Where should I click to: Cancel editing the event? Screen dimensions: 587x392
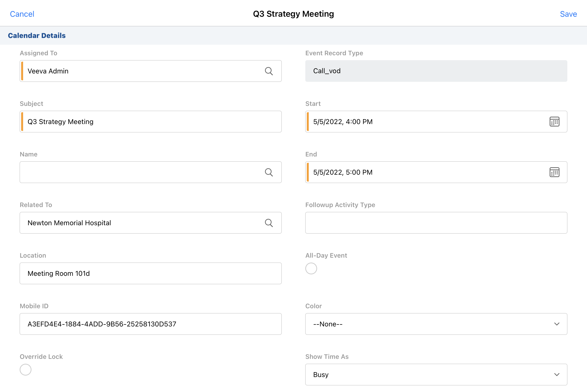[22, 14]
